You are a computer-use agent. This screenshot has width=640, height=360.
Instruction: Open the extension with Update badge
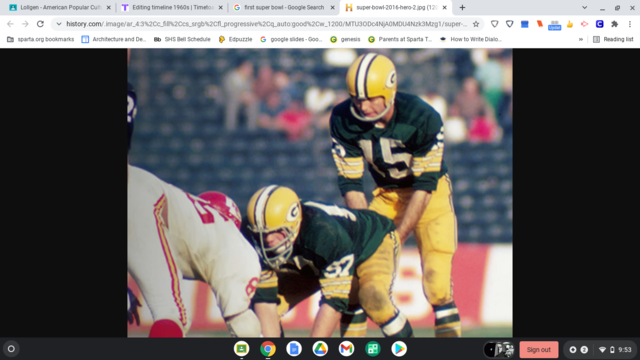(x=554, y=25)
